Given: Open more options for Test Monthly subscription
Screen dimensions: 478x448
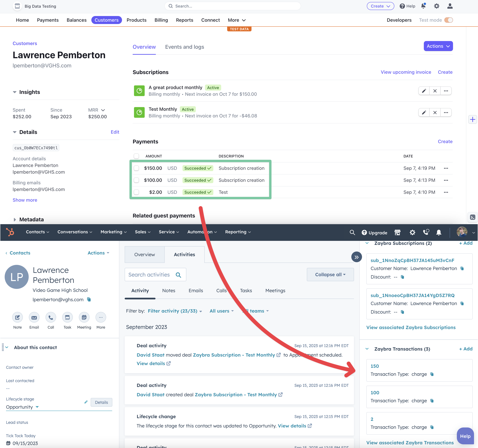Looking at the screenshot, I should (x=446, y=112).
